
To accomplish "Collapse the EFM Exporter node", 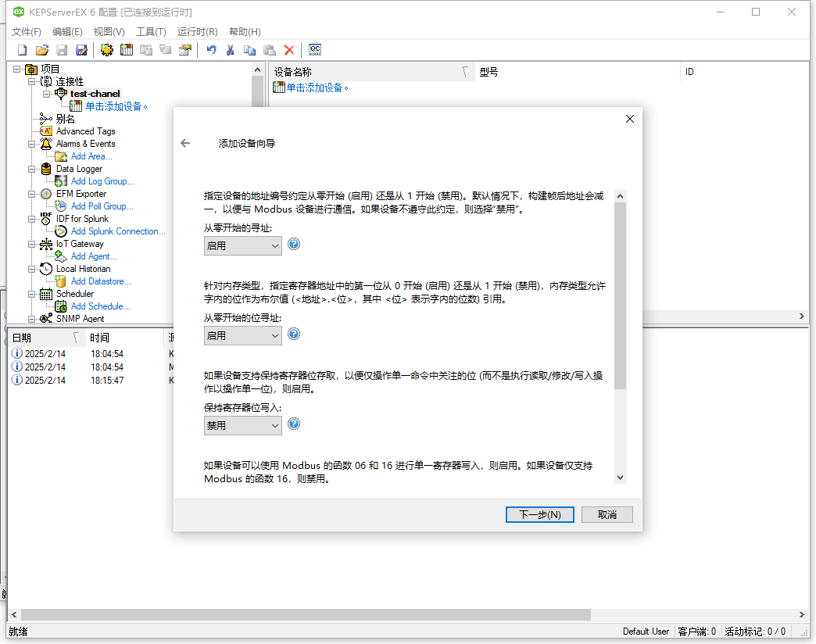I will 32,194.
